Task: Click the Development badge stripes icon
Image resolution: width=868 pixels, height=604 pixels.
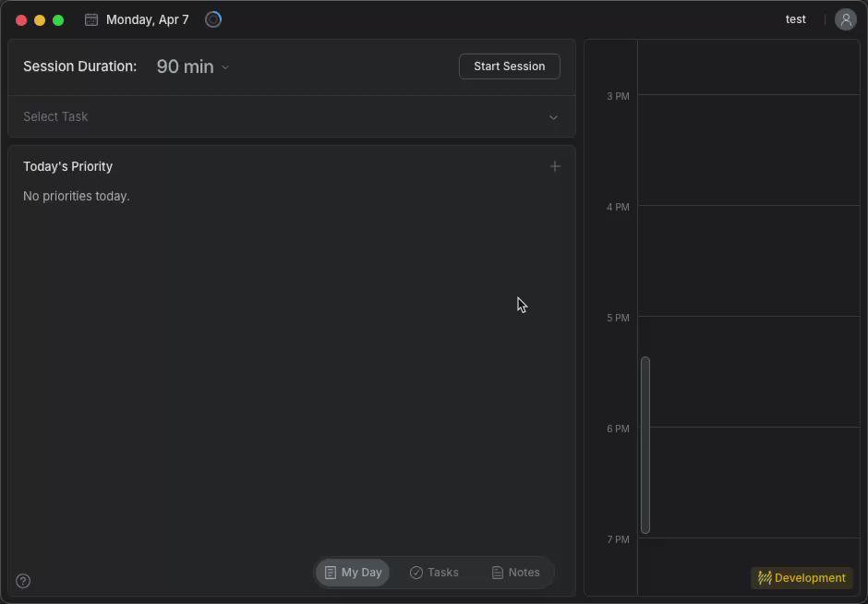Action: click(765, 578)
